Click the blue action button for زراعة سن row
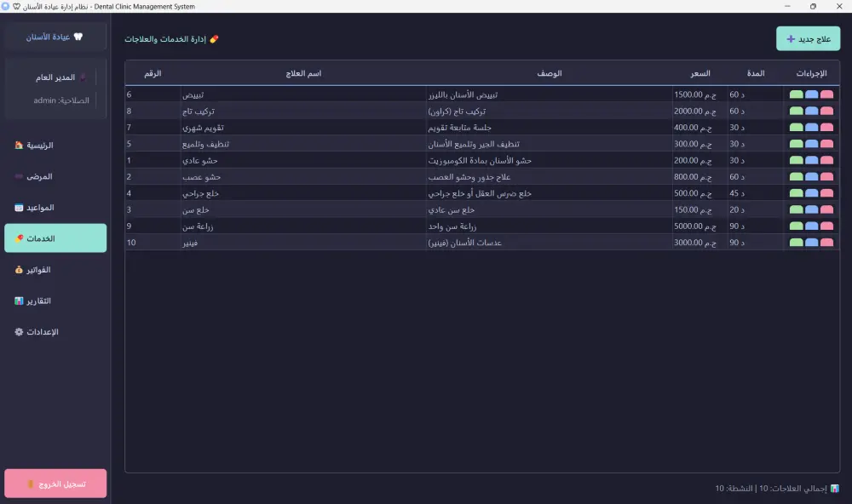This screenshot has height=504, width=852. pos(810,226)
